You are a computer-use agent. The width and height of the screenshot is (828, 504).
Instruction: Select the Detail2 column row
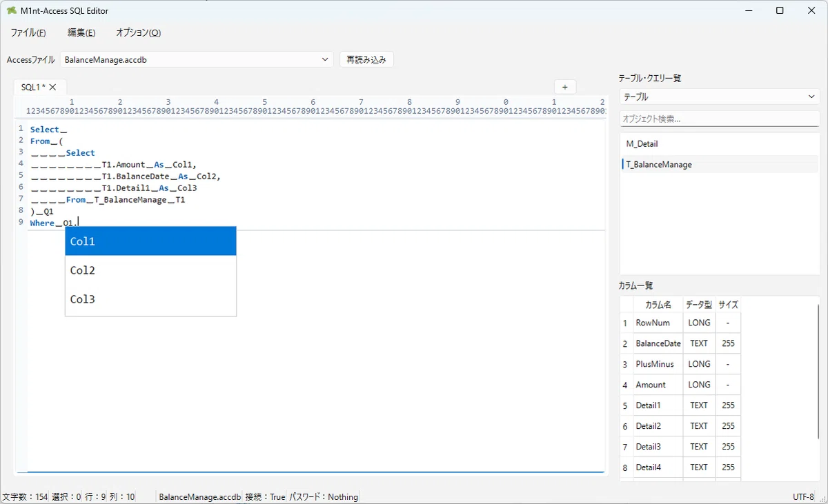pyautogui.click(x=680, y=426)
